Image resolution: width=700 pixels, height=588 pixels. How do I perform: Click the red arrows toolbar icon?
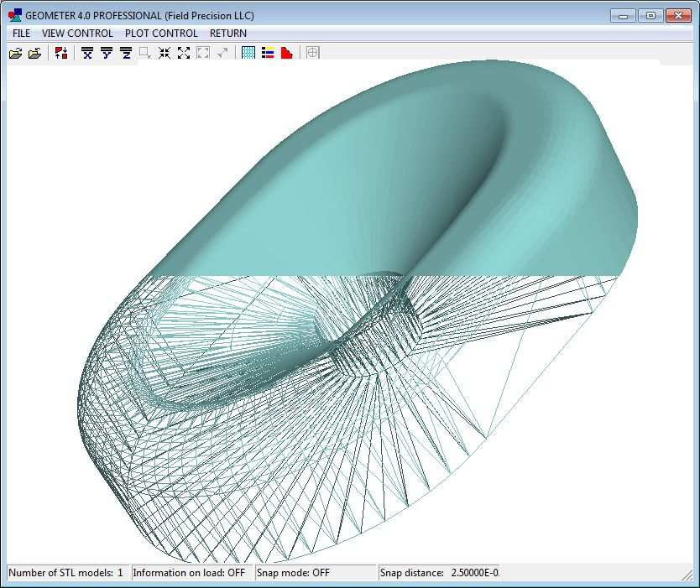pos(61,54)
